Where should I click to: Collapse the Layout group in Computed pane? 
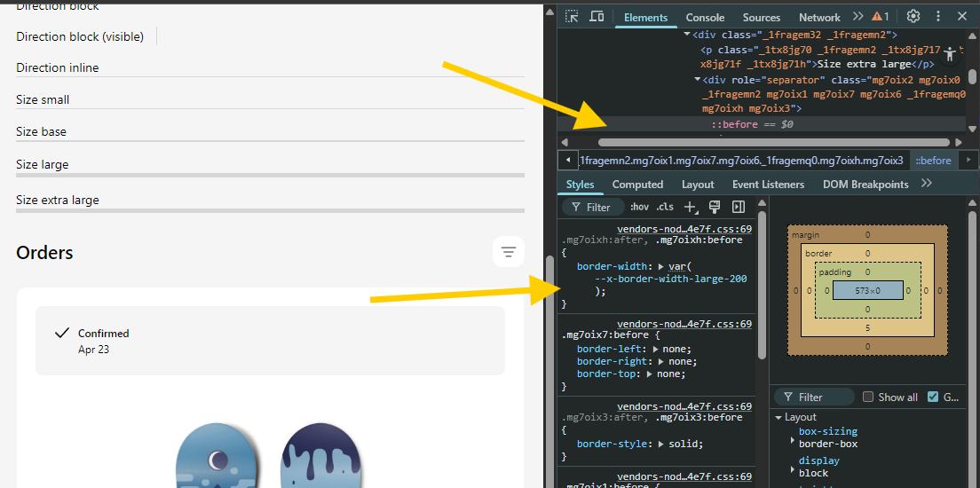[778, 417]
